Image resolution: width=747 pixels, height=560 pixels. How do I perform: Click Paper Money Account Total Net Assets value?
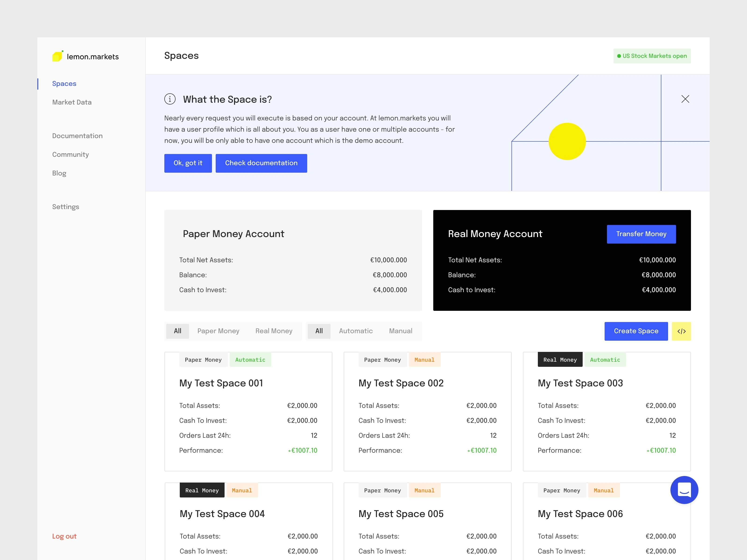(x=389, y=260)
